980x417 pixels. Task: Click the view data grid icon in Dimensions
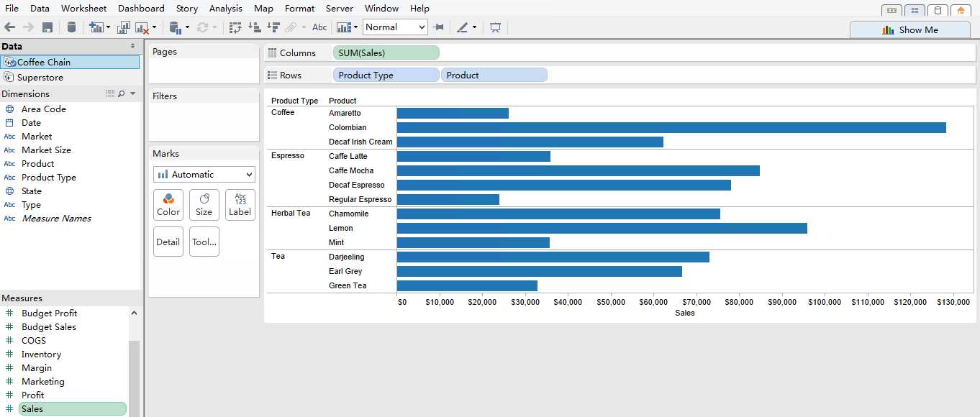(x=110, y=94)
